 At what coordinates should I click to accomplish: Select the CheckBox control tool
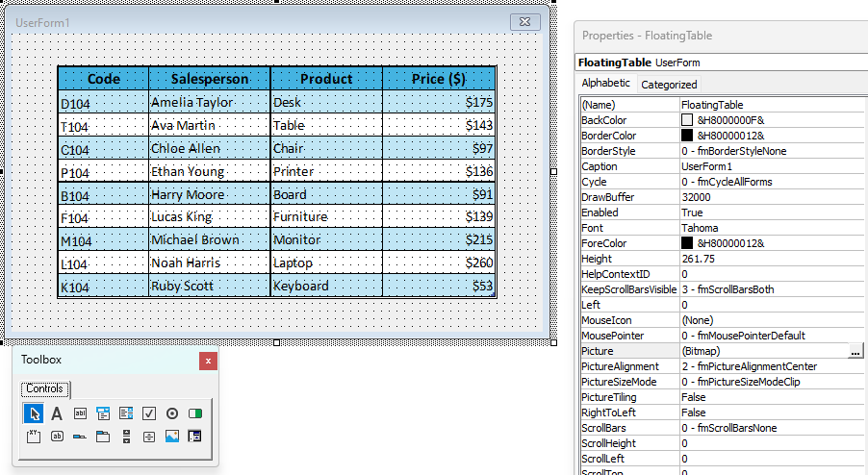(149, 413)
